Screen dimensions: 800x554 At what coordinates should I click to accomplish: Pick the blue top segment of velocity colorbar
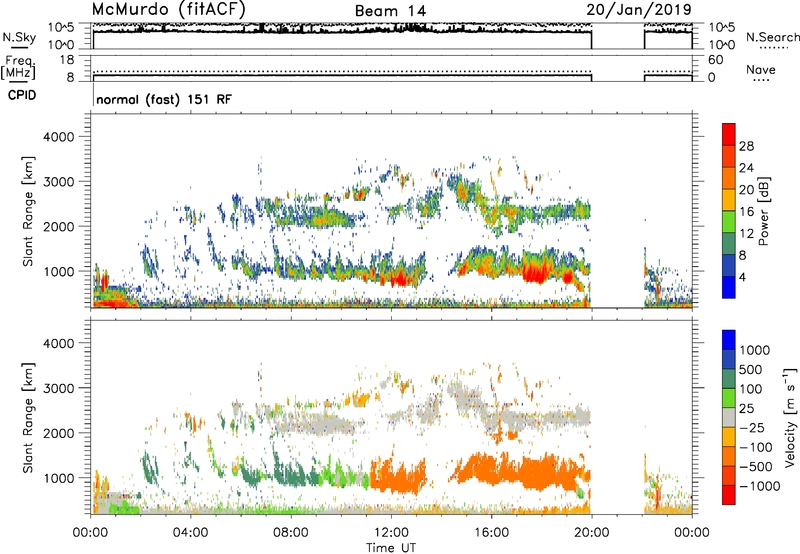[x=729, y=340]
